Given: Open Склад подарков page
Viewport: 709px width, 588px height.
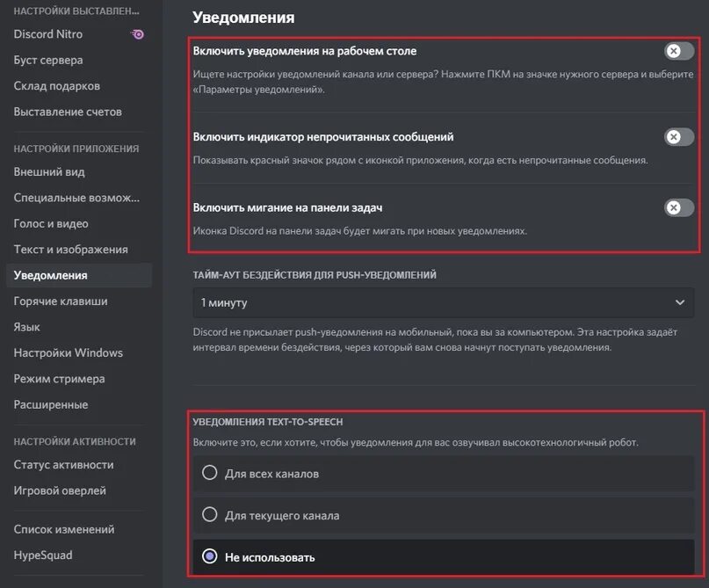Looking at the screenshot, I should (x=57, y=86).
